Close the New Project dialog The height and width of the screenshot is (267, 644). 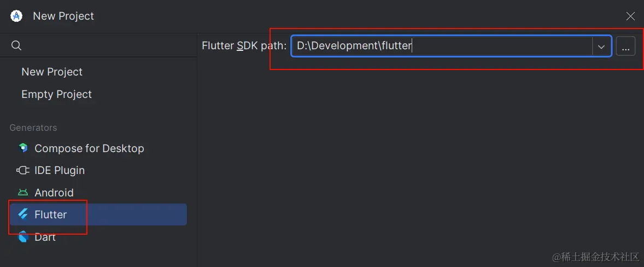coord(630,16)
